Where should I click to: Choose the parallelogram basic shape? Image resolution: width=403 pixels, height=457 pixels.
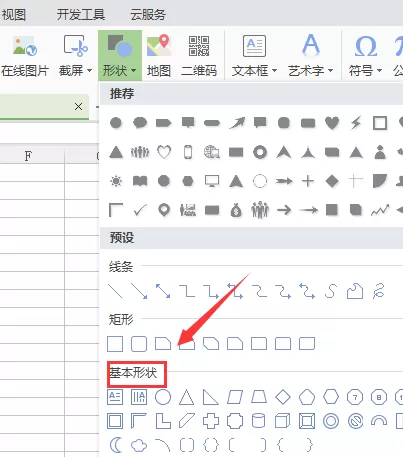(x=235, y=397)
